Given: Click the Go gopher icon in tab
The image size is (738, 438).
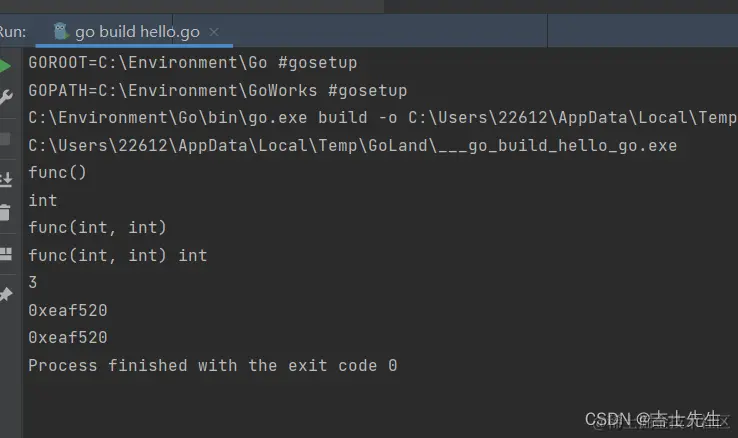Looking at the screenshot, I should (61, 31).
